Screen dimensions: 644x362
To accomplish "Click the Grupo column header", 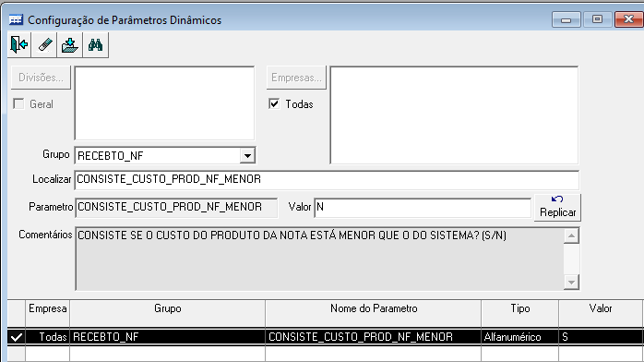I will coord(168,313).
